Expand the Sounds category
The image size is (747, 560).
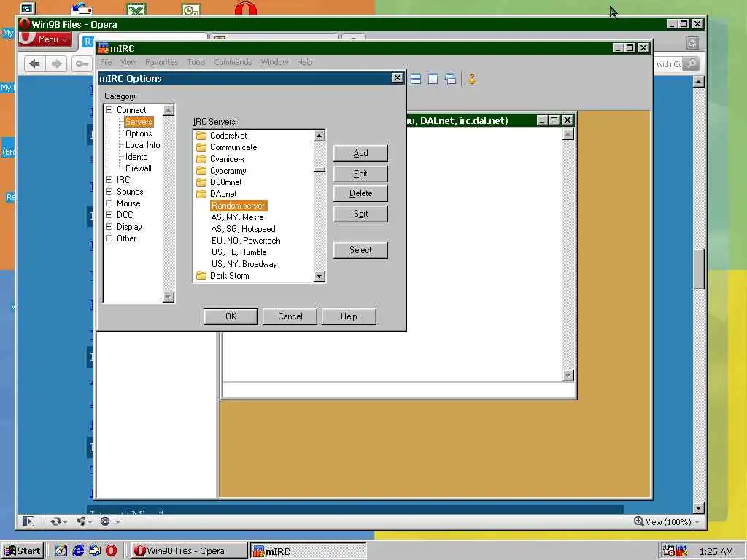click(109, 192)
